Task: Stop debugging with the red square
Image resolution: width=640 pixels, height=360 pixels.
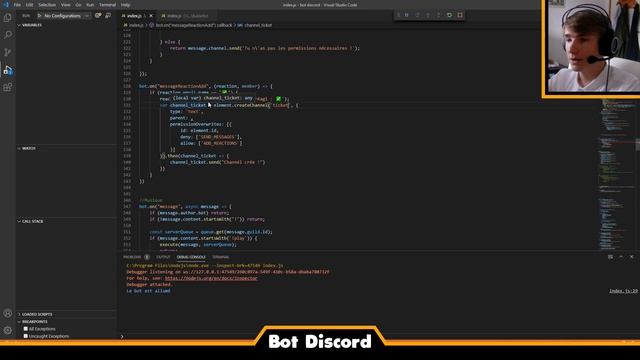Action: click(460, 15)
